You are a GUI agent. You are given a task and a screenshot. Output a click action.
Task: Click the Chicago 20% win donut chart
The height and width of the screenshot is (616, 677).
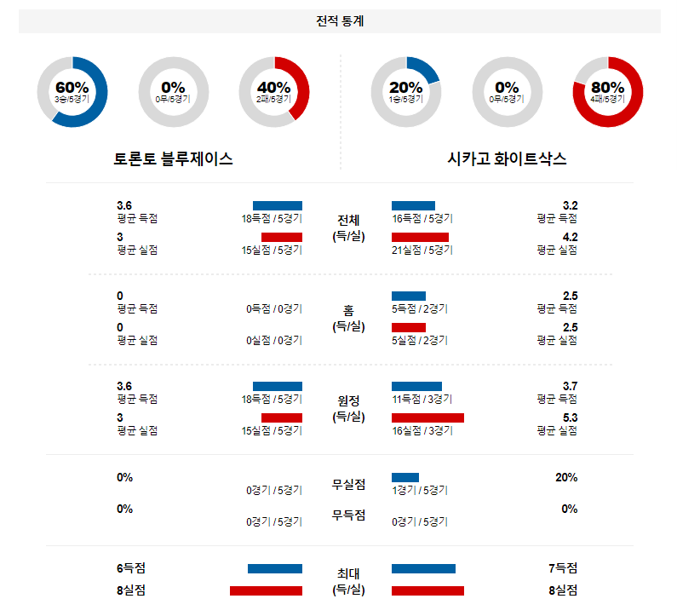[406, 92]
